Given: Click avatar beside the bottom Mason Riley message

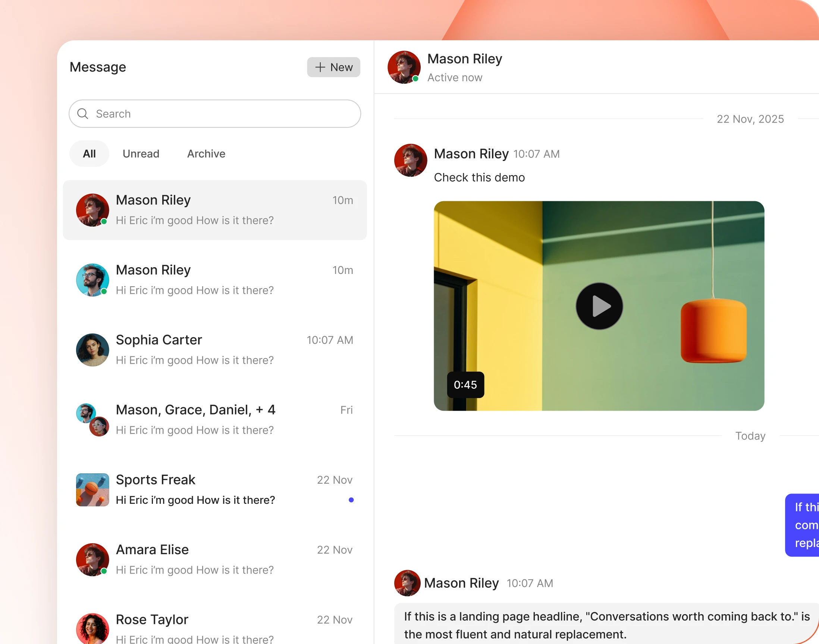Looking at the screenshot, I should coord(407,583).
